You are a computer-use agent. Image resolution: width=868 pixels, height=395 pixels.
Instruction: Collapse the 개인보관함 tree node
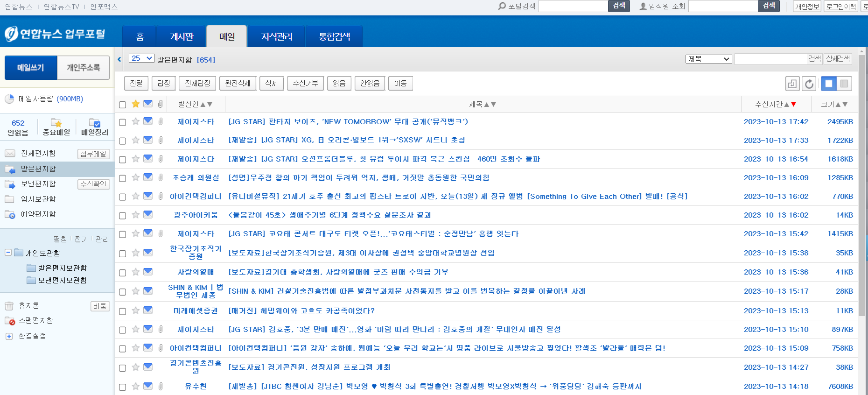tap(8, 253)
